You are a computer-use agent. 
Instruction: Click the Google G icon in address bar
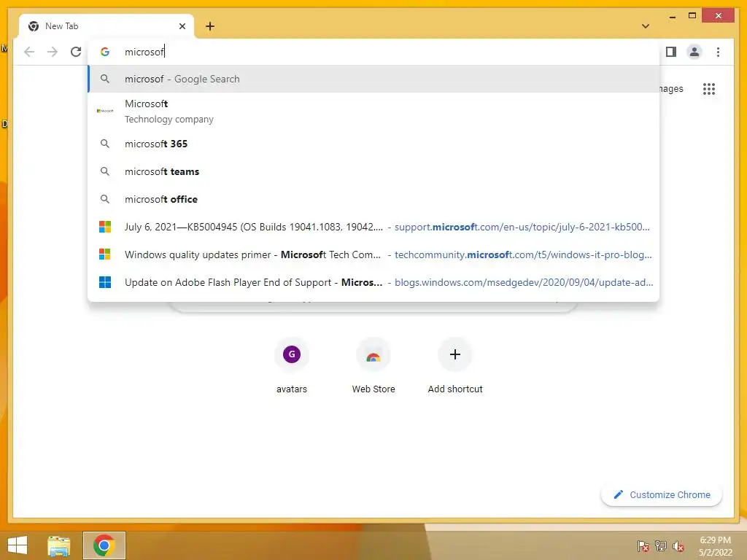[105, 52]
